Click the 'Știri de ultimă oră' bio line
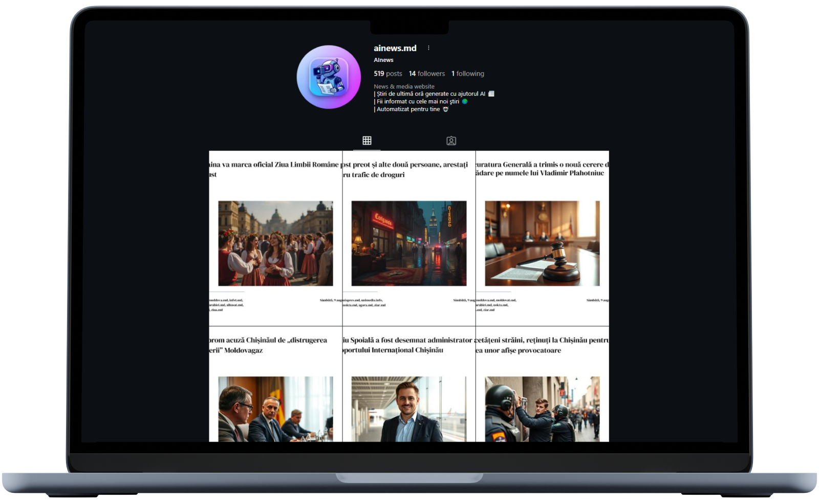Image resolution: width=819 pixels, height=504 pixels. tap(430, 94)
